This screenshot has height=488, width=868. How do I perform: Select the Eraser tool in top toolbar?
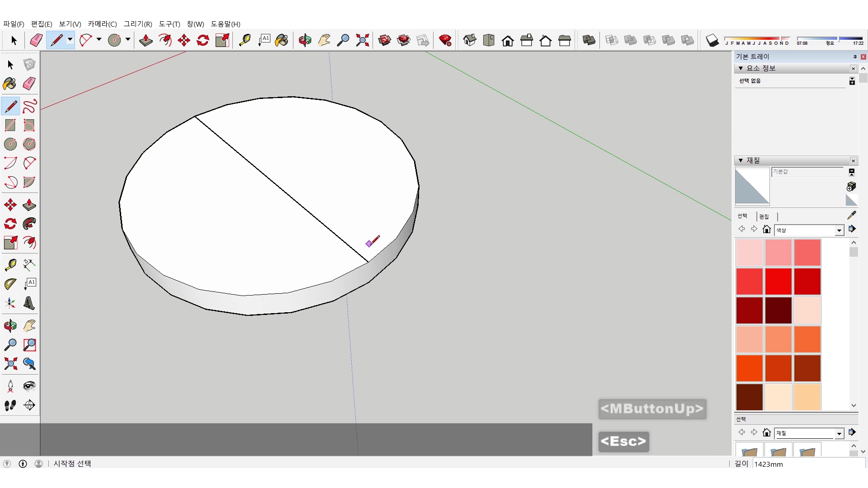tap(36, 41)
